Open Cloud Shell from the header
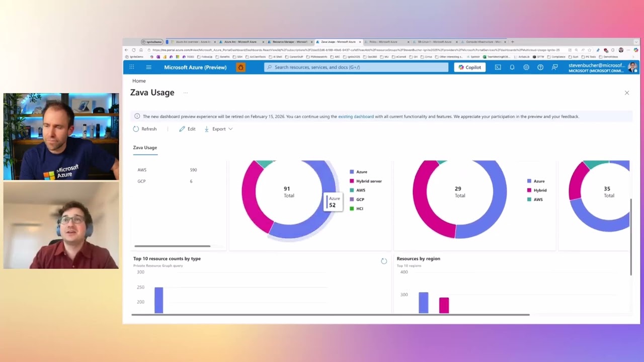The height and width of the screenshot is (362, 644). (x=498, y=67)
